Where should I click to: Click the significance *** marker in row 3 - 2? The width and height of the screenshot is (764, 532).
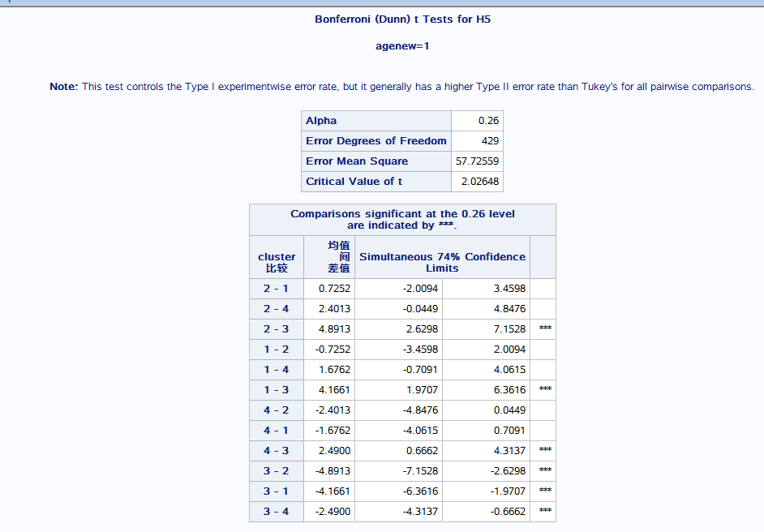[545, 470]
